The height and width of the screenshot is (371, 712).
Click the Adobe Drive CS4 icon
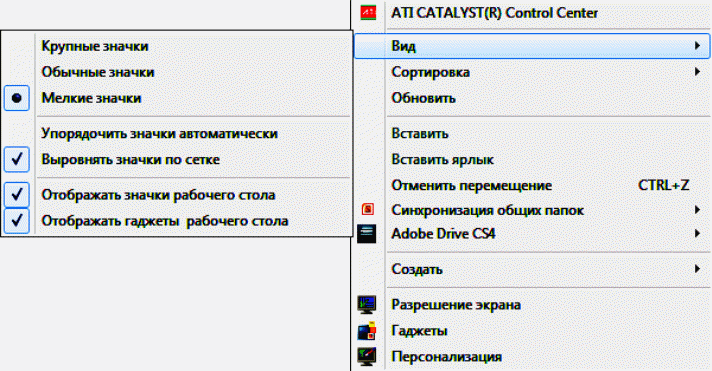coord(366,234)
